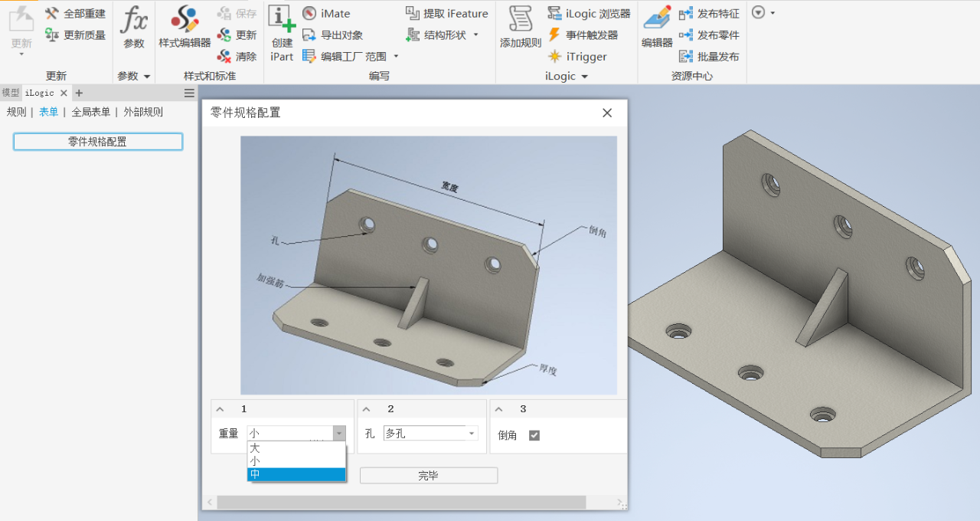Open the 添加规则 add rule tool
980x521 pixels.
(521, 28)
